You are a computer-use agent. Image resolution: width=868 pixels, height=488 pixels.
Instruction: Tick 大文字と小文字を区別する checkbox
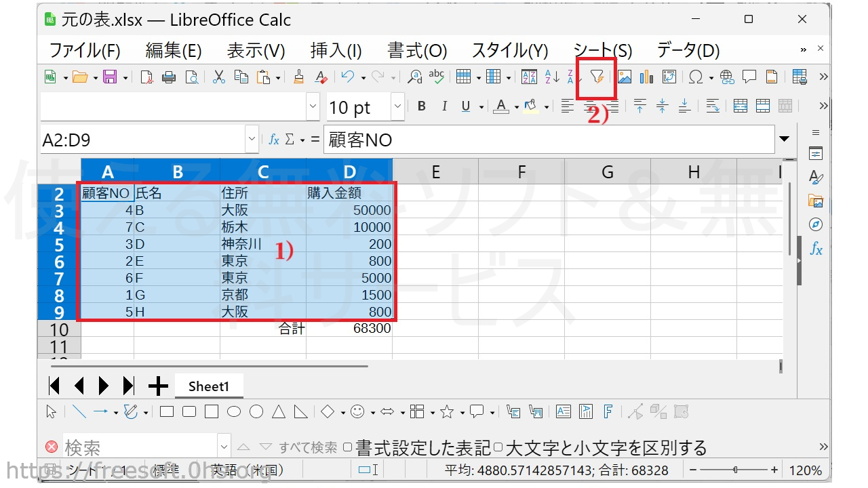click(x=498, y=447)
